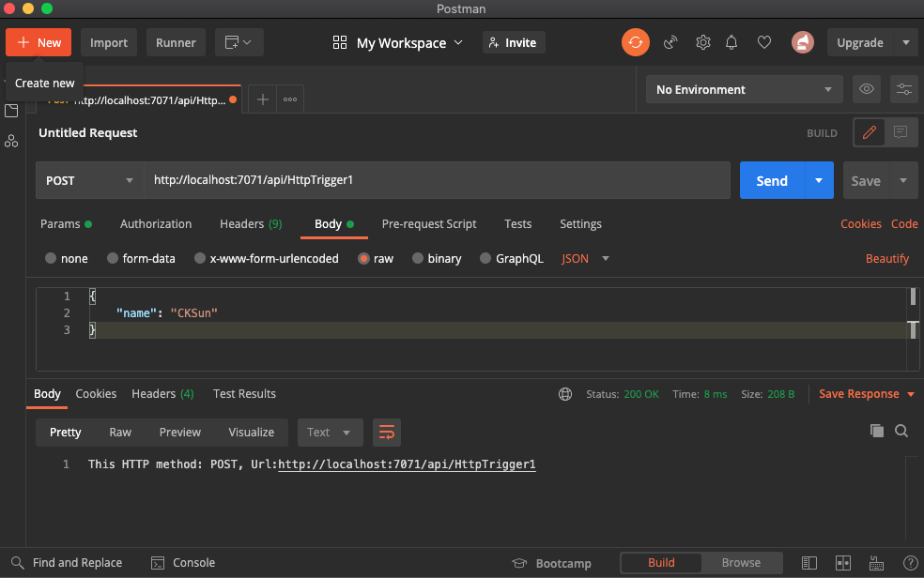Switch to Build mode

pos(661,563)
